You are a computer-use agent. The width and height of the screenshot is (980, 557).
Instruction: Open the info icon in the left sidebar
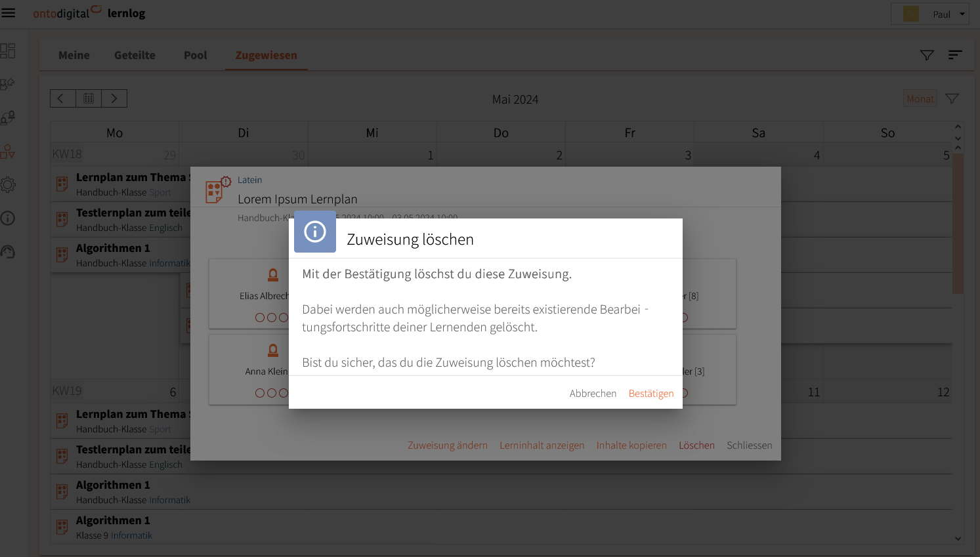[8, 218]
